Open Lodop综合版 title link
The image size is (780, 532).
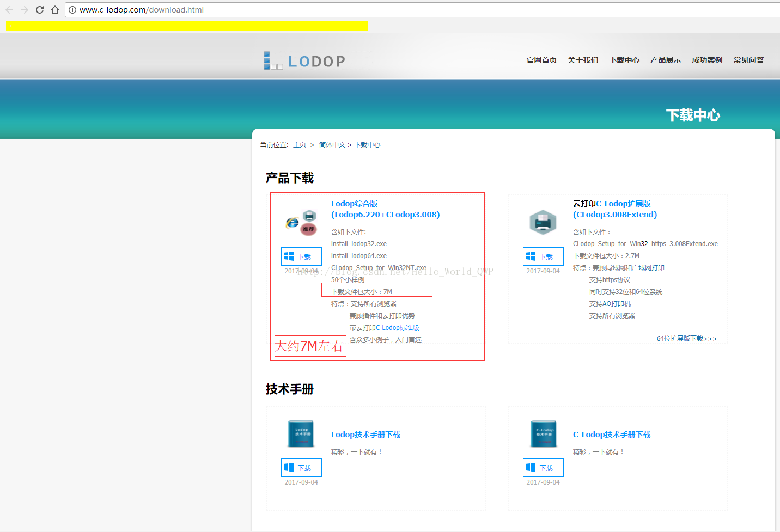[x=386, y=209]
